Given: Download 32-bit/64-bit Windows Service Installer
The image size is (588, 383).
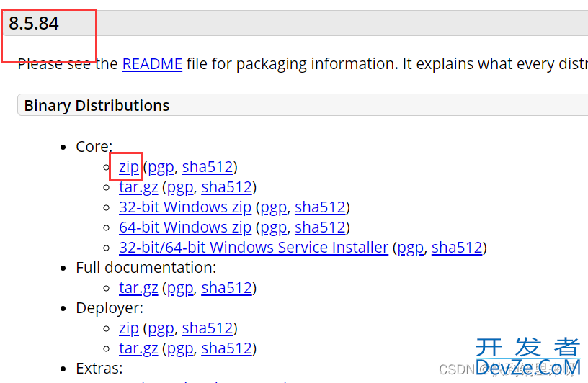Looking at the screenshot, I should pyautogui.click(x=254, y=248).
